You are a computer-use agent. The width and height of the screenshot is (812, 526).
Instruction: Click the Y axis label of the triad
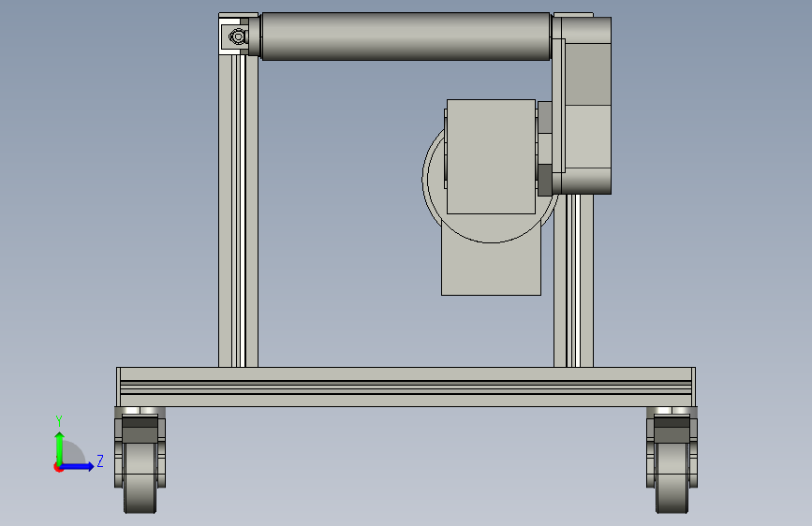coord(59,421)
